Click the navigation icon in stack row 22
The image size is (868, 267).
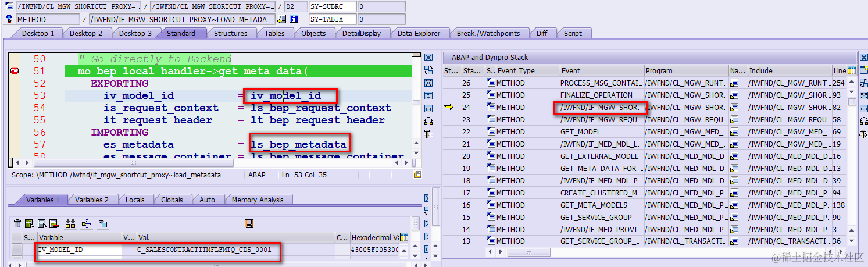734,132
